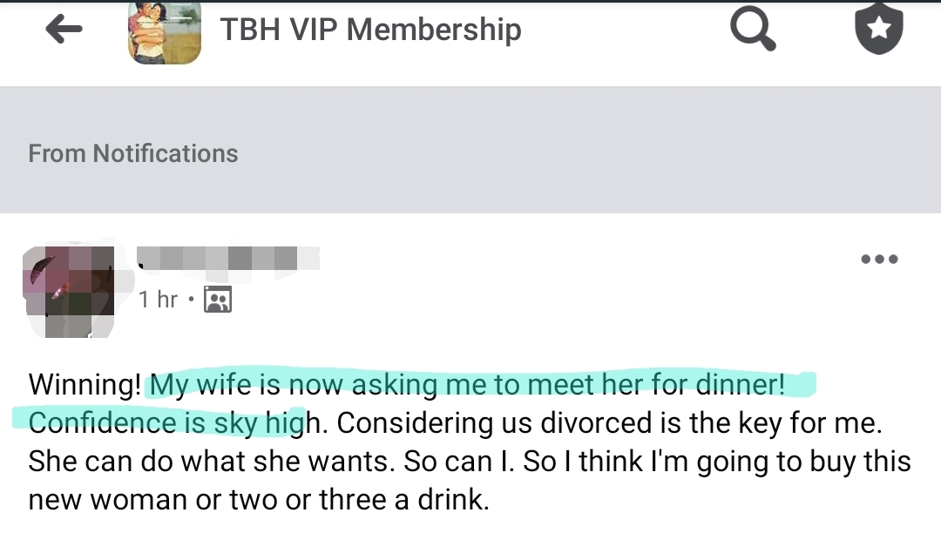Select the From Notifications header
Image resolution: width=941 pixels, height=560 pixels.
click(x=133, y=153)
